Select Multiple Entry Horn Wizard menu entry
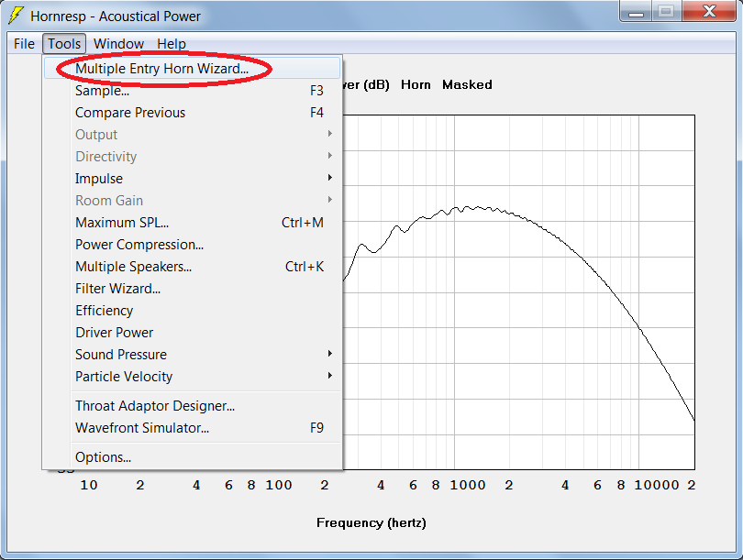This screenshot has width=743, height=560. [x=192, y=68]
